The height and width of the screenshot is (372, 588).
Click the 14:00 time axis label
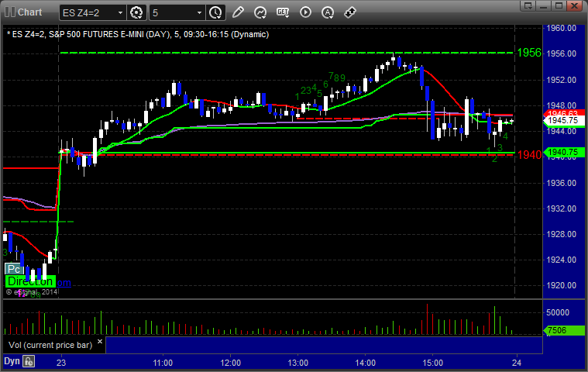point(366,363)
